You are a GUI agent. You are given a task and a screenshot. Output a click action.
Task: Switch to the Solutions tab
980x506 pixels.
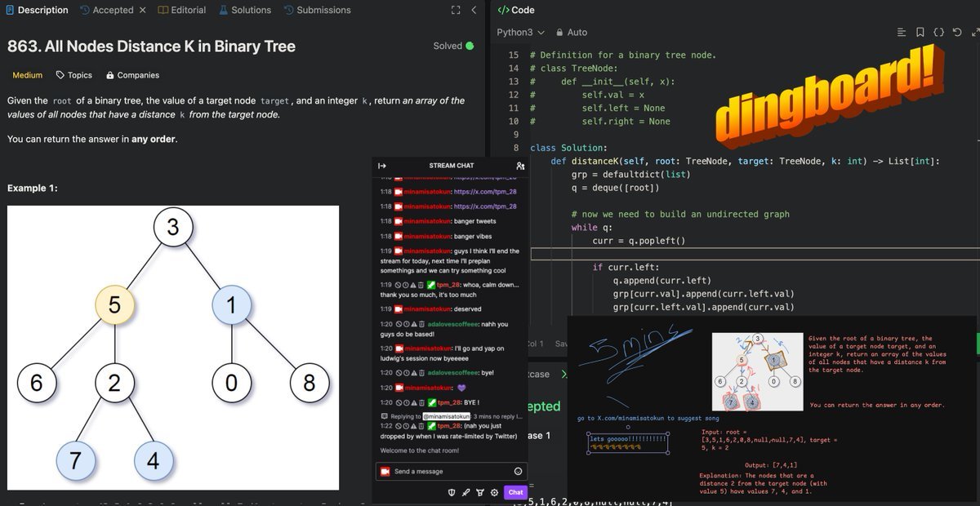[245, 11]
